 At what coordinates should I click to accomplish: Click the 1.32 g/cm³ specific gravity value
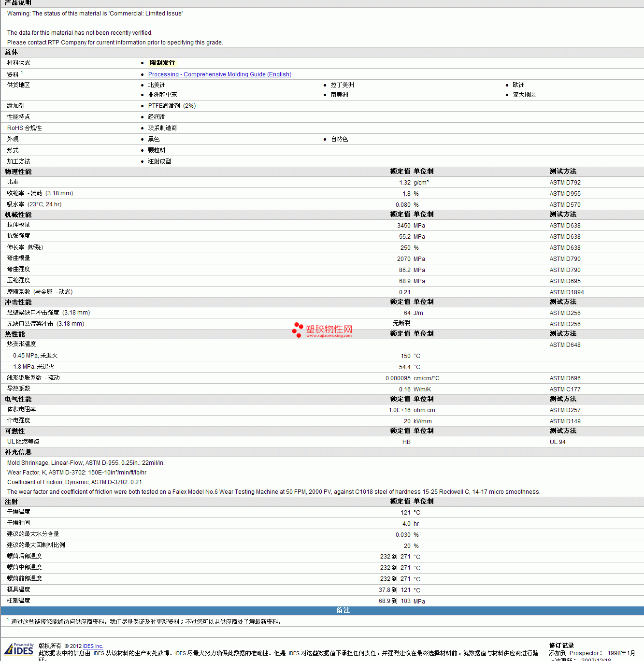(x=414, y=183)
